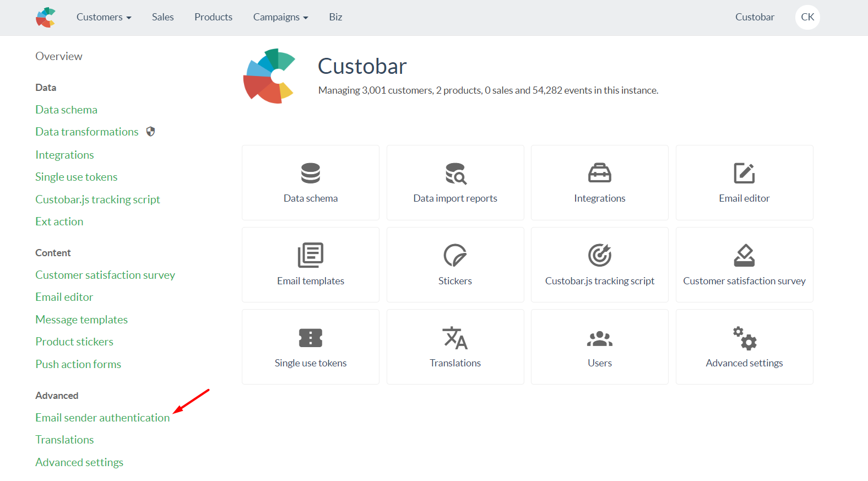Open Data schema sidebar link
This screenshot has height=481, width=868.
click(66, 110)
